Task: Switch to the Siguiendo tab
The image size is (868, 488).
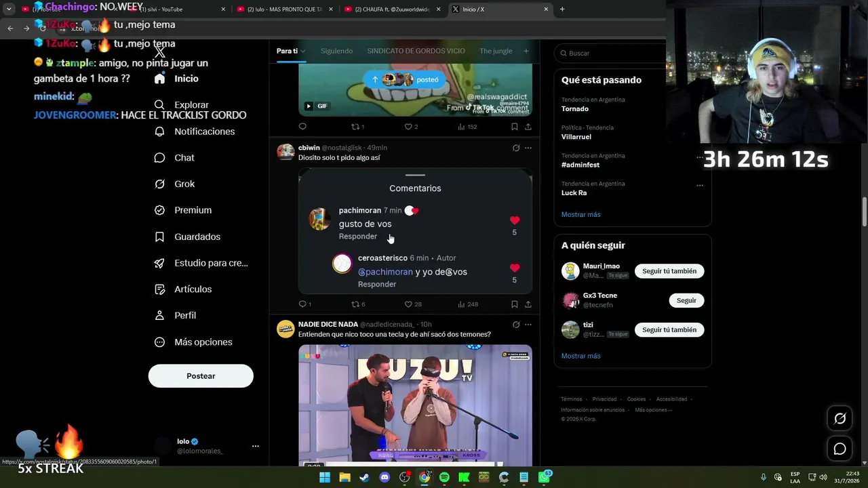Action: point(336,51)
